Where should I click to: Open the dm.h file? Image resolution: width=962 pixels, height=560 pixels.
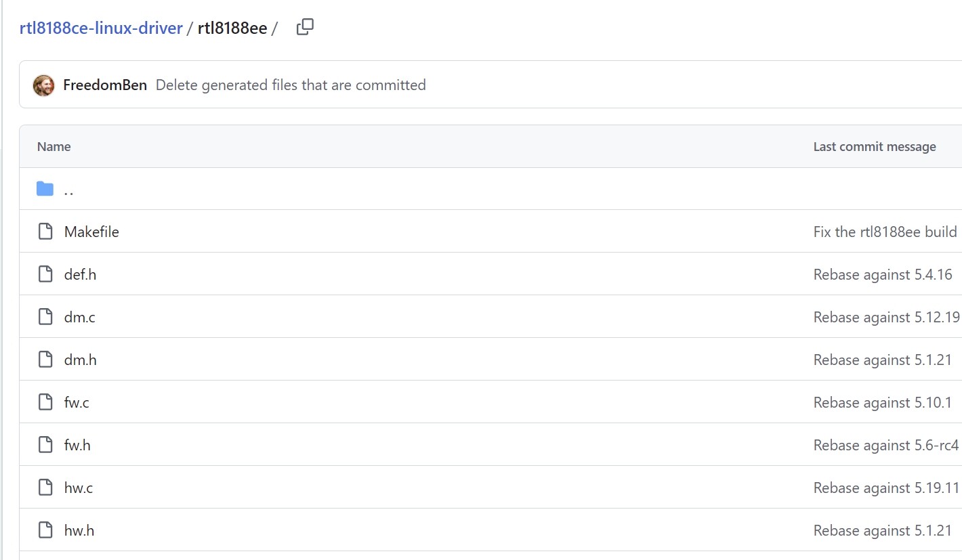81,360
